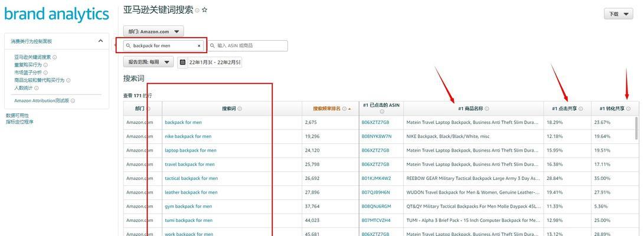Open 市场篮子分析 in the sidebar

(28, 73)
